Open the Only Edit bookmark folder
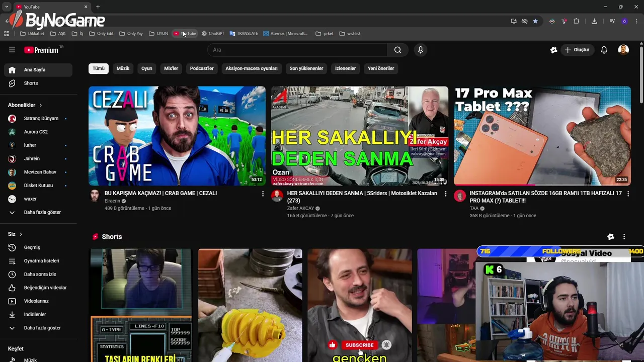This screenshot has height=362, width=644. coord(101,34)
